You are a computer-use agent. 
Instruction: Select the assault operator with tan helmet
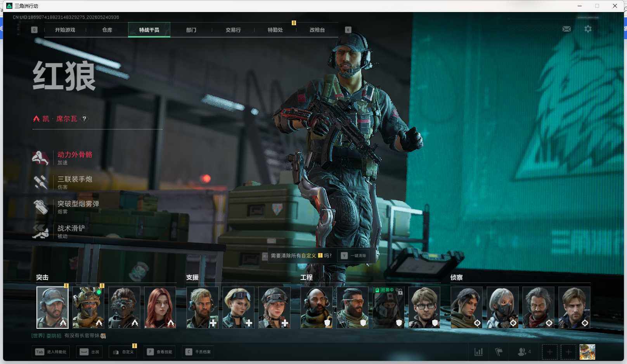(x=88, y=307)
